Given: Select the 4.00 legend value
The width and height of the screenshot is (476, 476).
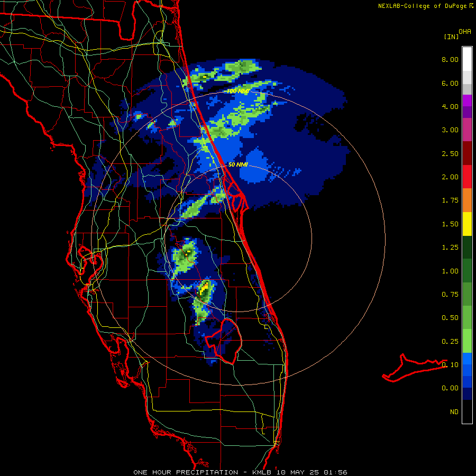Looking at the screenshot, I should (x=450, y=106).
